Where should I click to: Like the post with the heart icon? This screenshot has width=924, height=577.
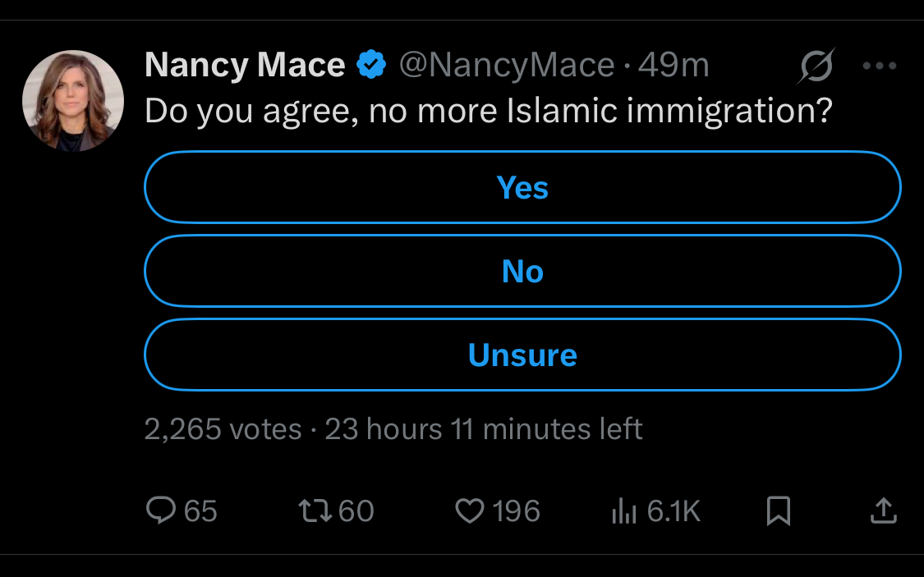point(469,511)
